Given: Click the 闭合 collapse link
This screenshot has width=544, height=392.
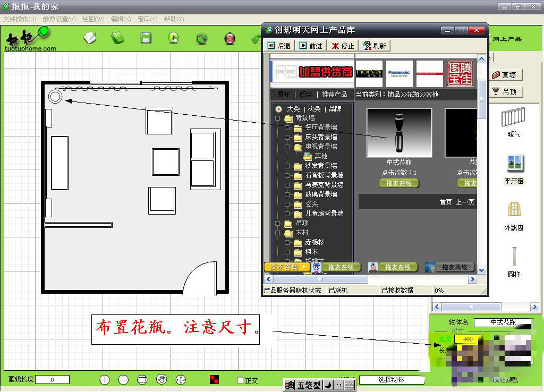Looking at the screenshot, I should [305, 95].
